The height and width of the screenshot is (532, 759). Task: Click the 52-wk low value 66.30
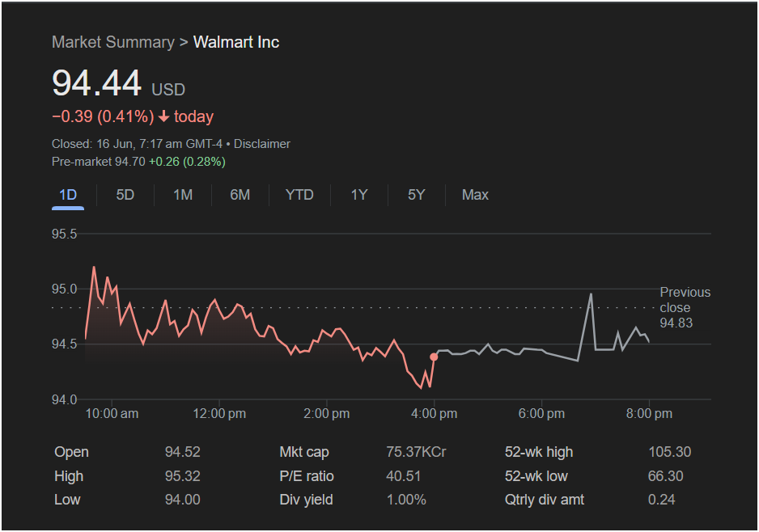tap(666, 476)
